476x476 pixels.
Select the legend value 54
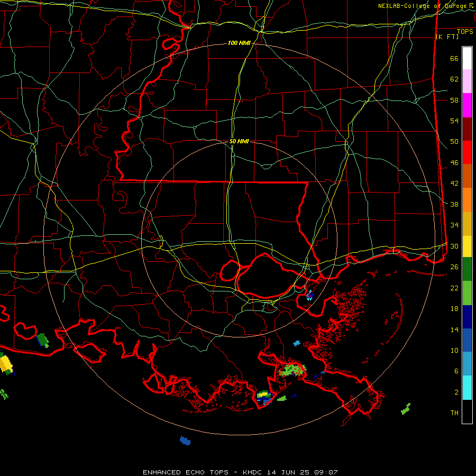pos(454,121)
